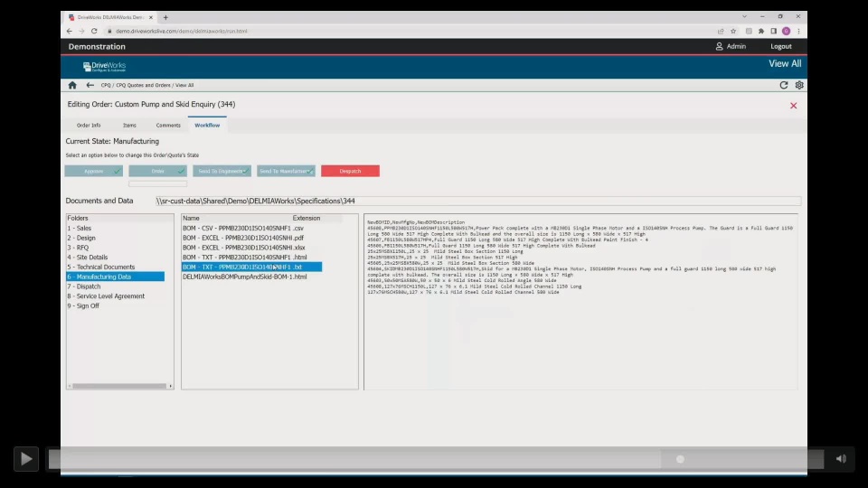Click the Admin user label

736,46
